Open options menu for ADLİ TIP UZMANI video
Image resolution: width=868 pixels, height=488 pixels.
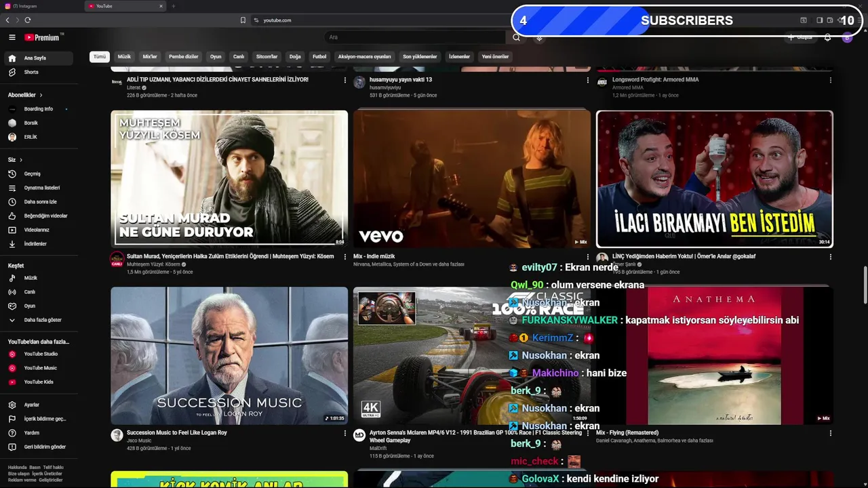click(x=344, y=80)
